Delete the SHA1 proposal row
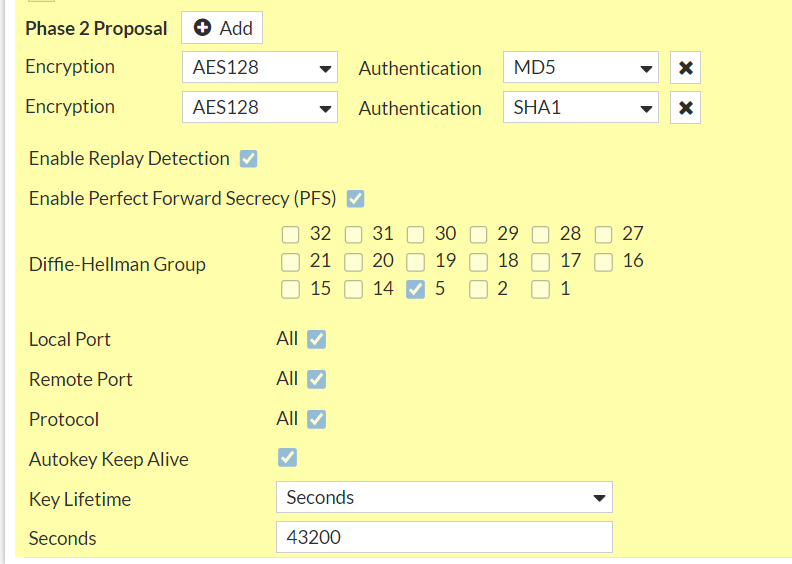Screen dimensions: 792x564 685,108
